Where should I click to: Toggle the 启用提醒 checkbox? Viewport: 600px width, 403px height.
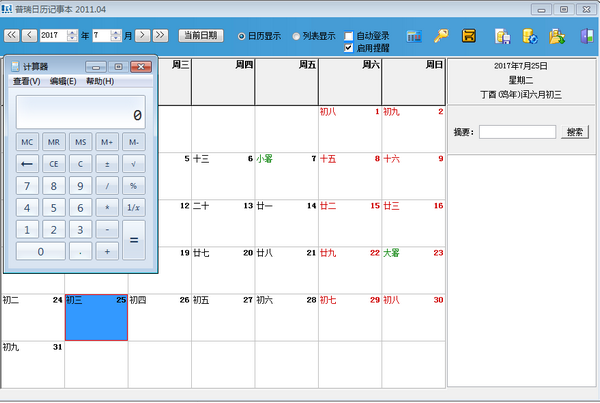pos(348,47)
